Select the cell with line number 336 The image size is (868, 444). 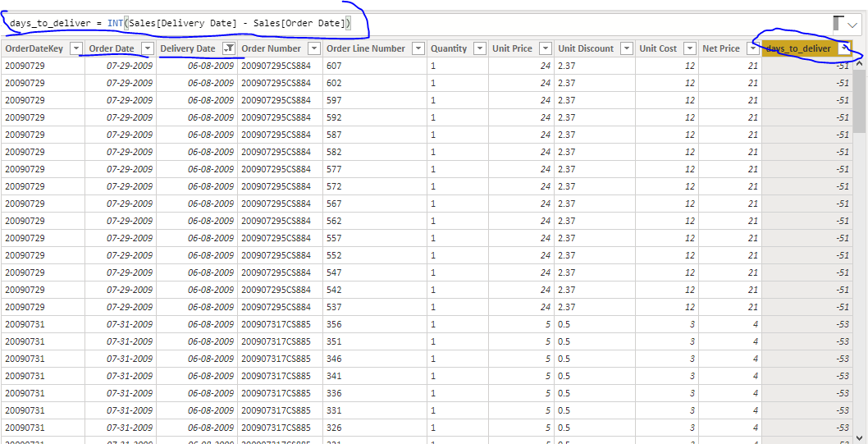[375, 393]
